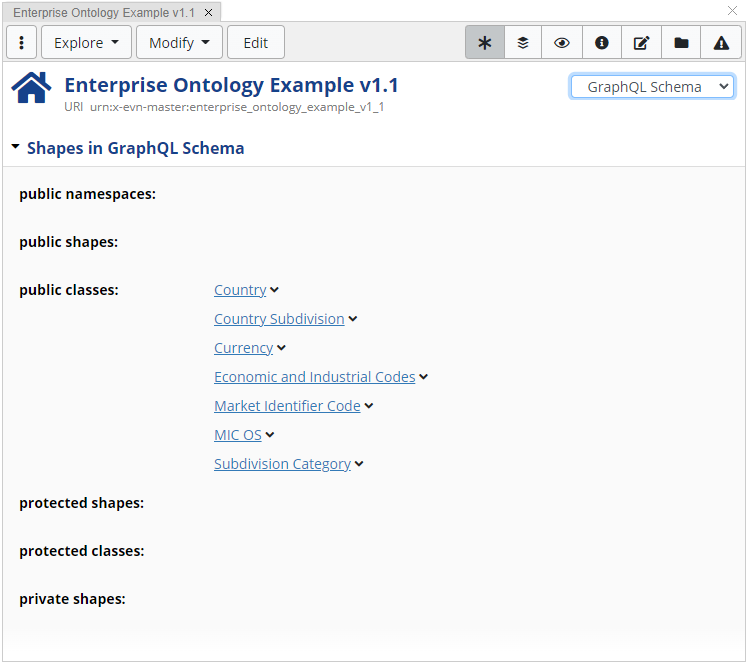Image resolution: width=748 pixels, height=664 pixels.
Task: Open the Currency class link
Action: pos(243,348)
